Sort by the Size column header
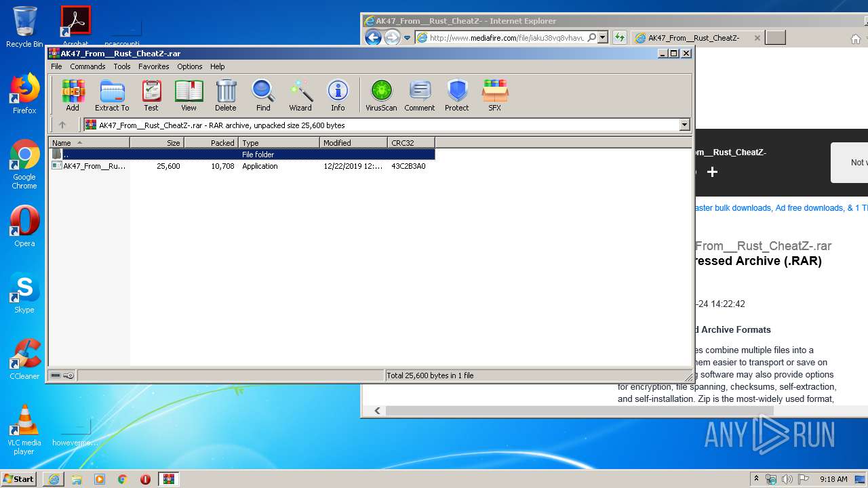Screen dimensions: 868x488 coord(157,143)
